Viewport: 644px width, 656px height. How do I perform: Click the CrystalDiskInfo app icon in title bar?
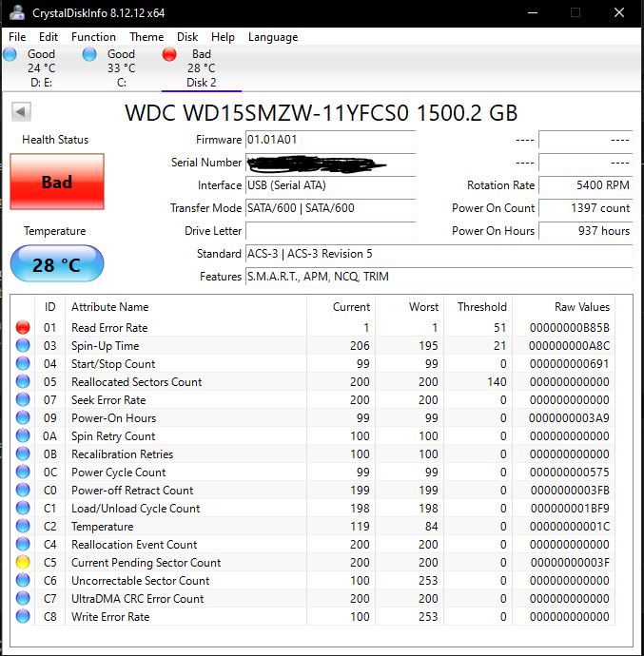coord(16,13)
